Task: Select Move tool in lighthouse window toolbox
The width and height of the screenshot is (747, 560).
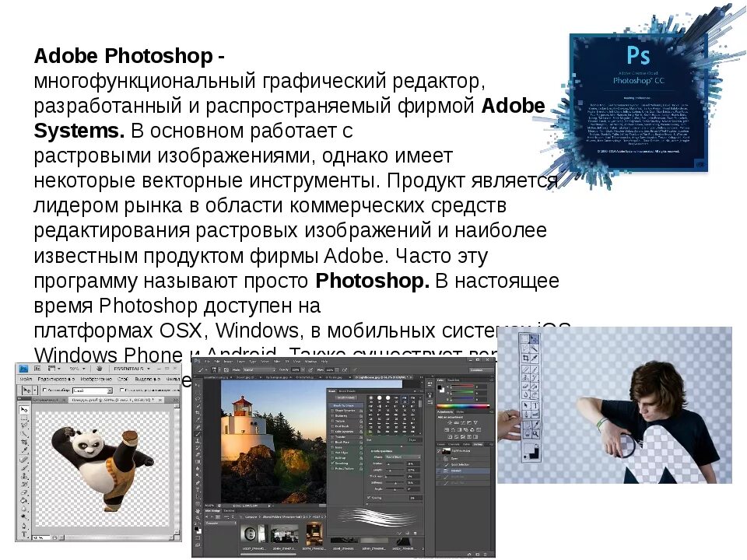Action: pyautogui.click(x=198, y=385)
